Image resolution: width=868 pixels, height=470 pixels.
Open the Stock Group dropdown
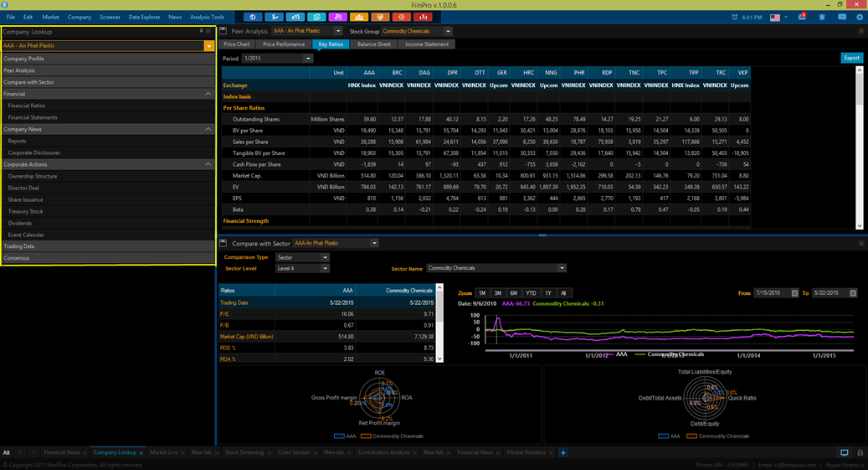coord(448,31)
